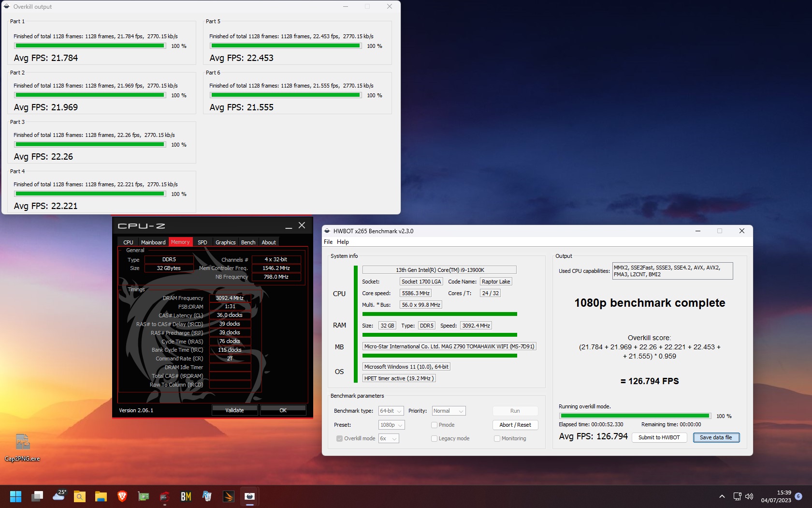Show hidden system tray icons
812x508 pixels.
(722, 496)
